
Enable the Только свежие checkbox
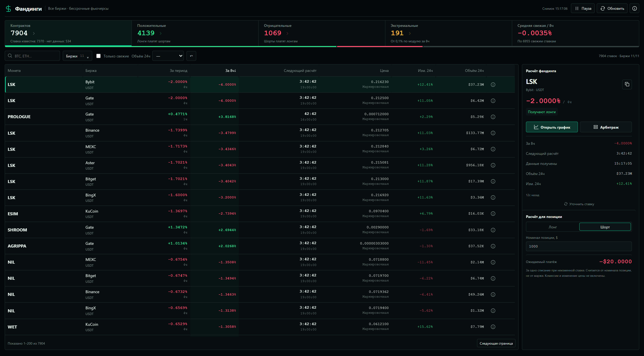[98, 56]
